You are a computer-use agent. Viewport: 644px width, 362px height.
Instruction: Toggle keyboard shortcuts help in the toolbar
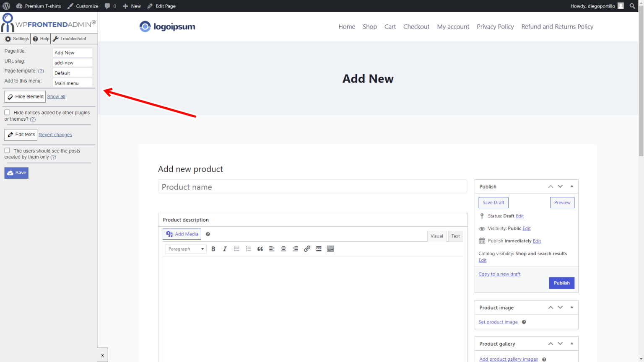330,248
